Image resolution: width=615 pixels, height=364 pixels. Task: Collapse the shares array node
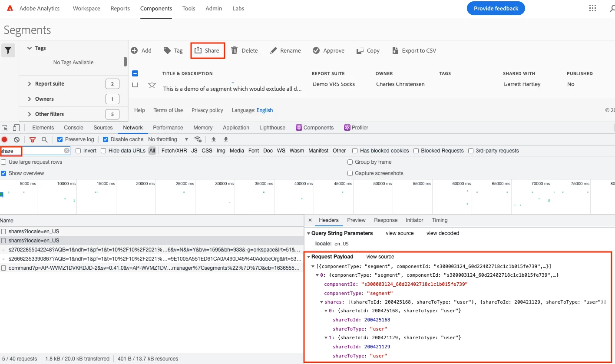[321, 302]
